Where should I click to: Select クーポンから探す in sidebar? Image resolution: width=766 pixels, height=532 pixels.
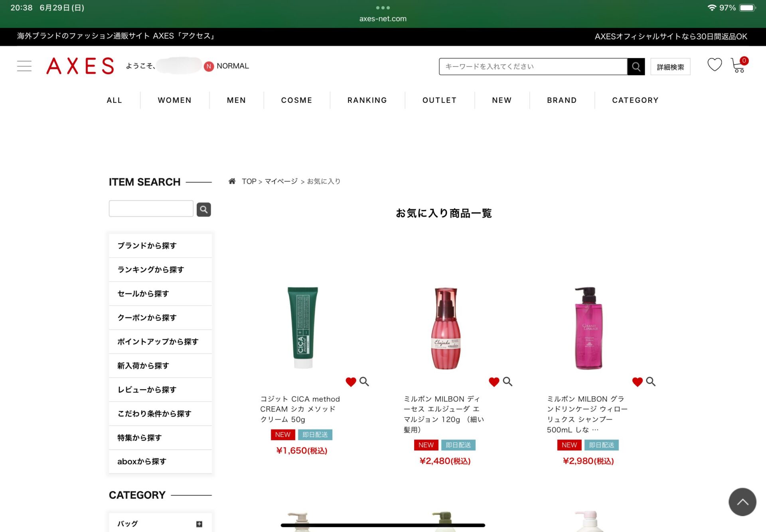pos(160,318)
